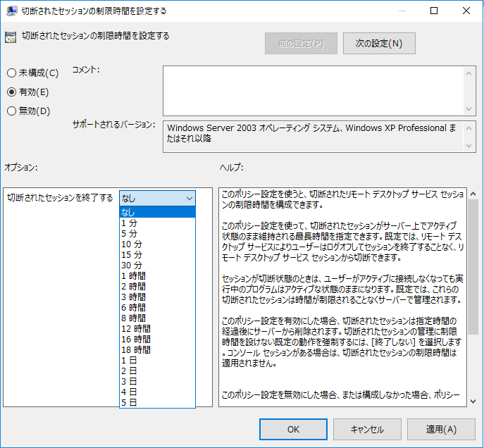Click the window title bar app icon
484x448 pixels.
12,11
